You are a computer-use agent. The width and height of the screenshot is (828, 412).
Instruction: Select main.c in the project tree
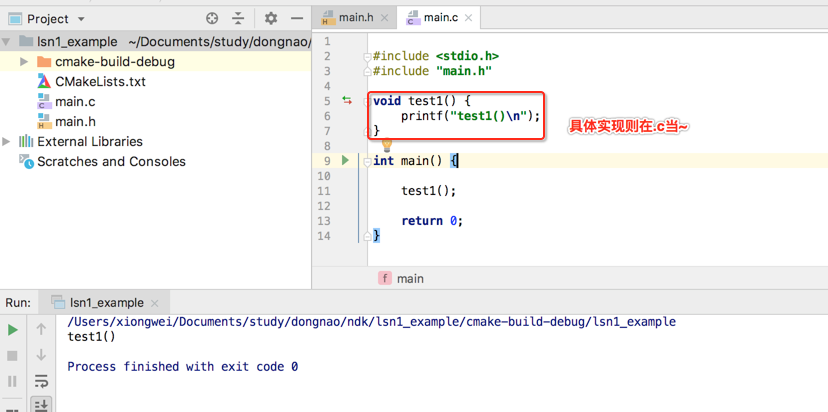[x=75, y=102]
